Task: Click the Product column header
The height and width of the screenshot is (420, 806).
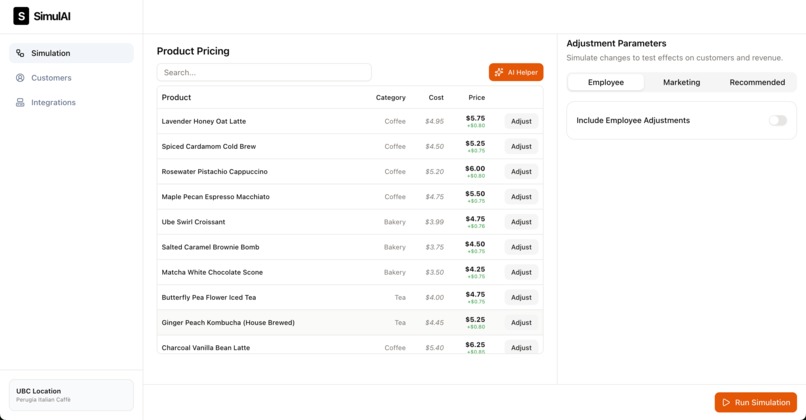Action: (x=176, y=97)
